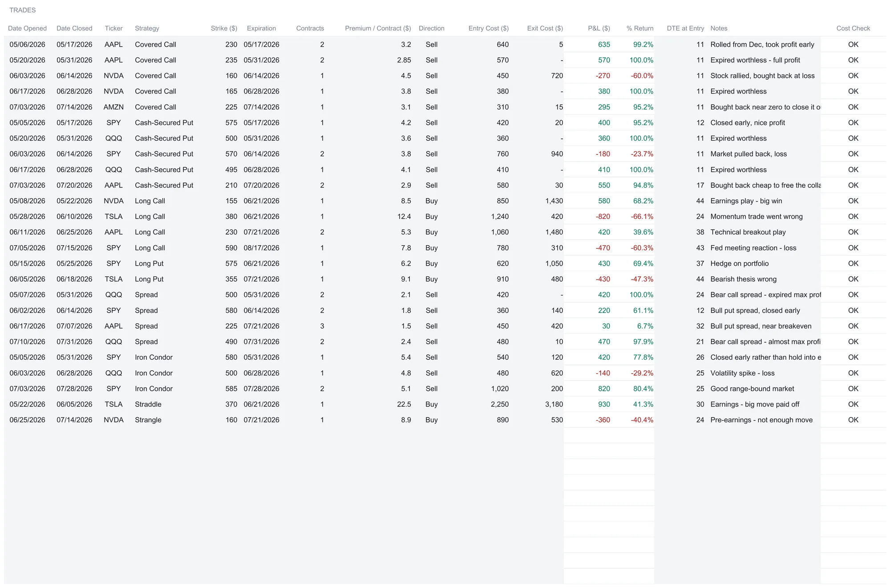The width and height of the screenshot is (890, 588).
Task: Click the 585 strike cell
Action: pyautogui.click(x=231, y=389)
